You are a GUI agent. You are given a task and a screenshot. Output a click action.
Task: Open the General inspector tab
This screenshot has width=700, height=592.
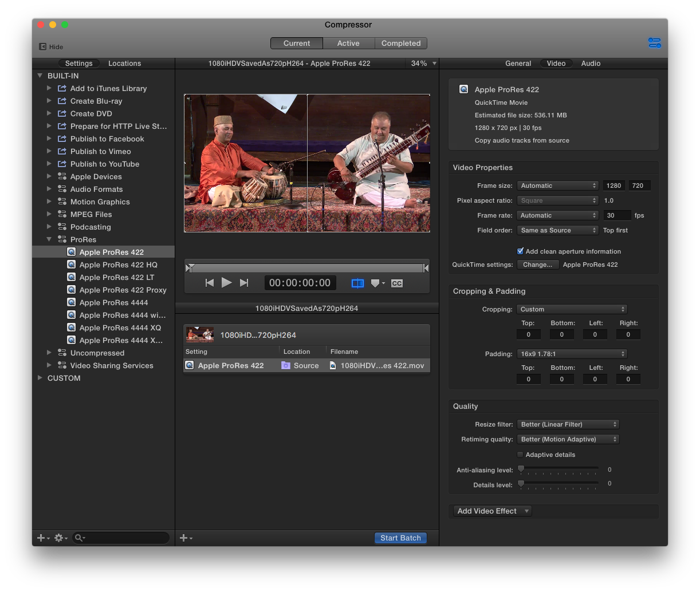click(518, 64)
